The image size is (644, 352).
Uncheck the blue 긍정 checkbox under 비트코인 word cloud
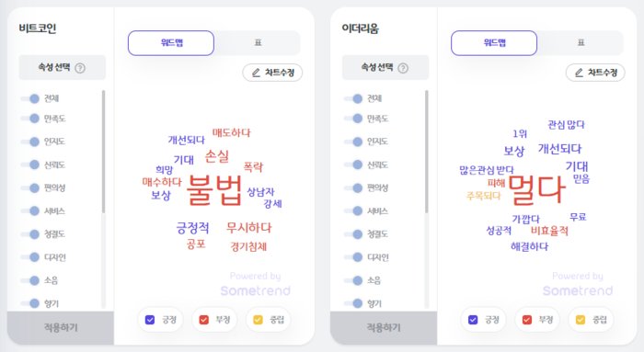click(x=150, y=320)
